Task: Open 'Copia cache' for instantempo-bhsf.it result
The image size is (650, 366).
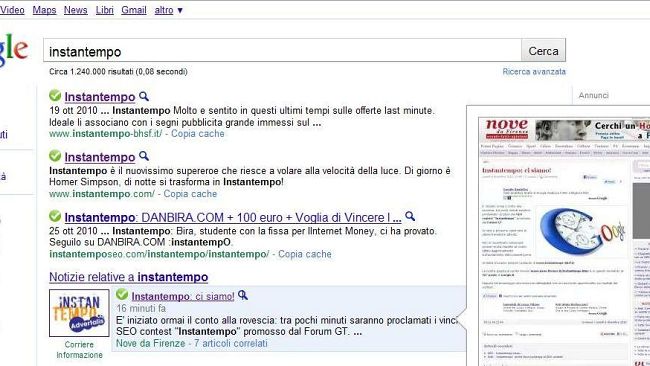Action: pos(198,134)
